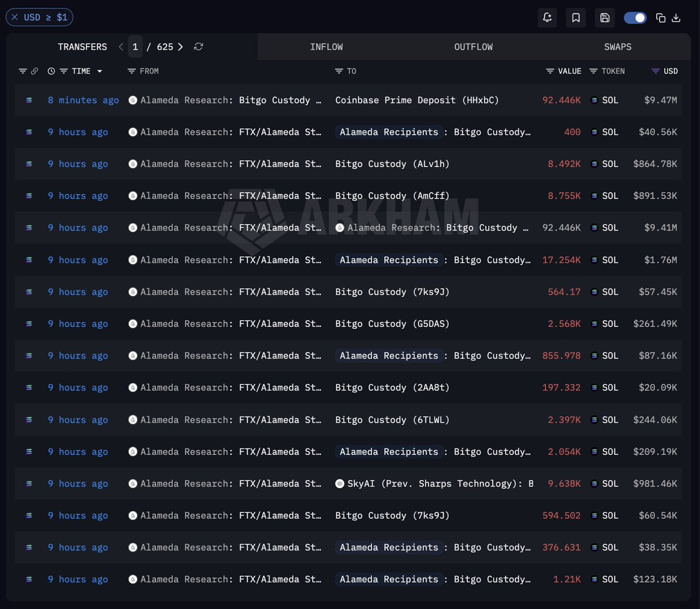Click the bookmark icon
Image resolution: width=700 pixels, height=609 pixels.
click(x=576, y=18)
